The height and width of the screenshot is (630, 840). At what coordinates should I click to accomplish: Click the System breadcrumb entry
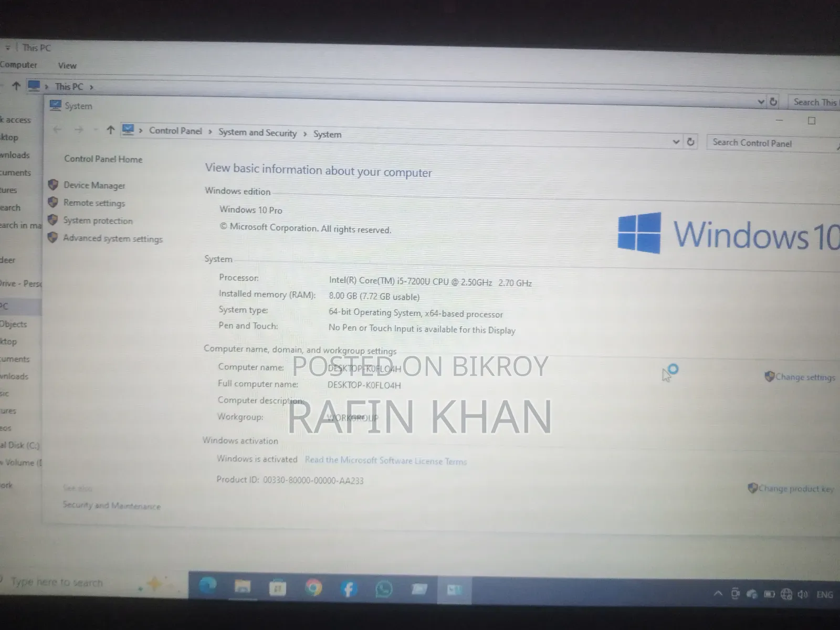[x=327, y=134]
